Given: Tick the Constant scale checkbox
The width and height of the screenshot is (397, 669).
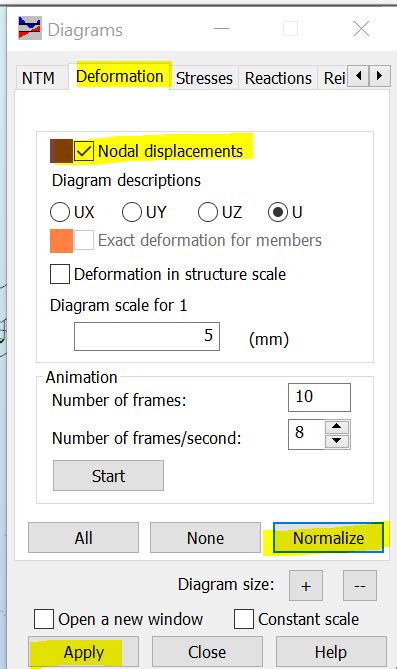Looking at the screenshot, I should tap(244, 619).
